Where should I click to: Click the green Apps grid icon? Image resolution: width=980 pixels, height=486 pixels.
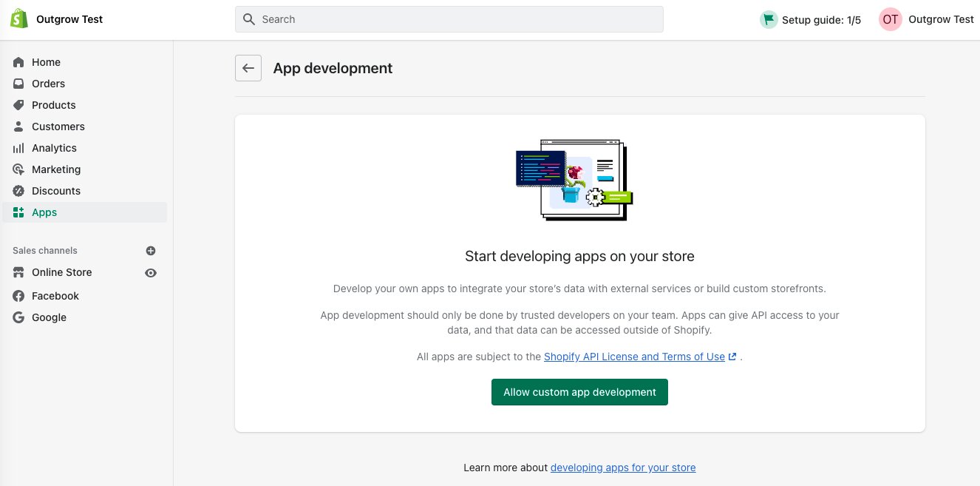coord(18,212)
